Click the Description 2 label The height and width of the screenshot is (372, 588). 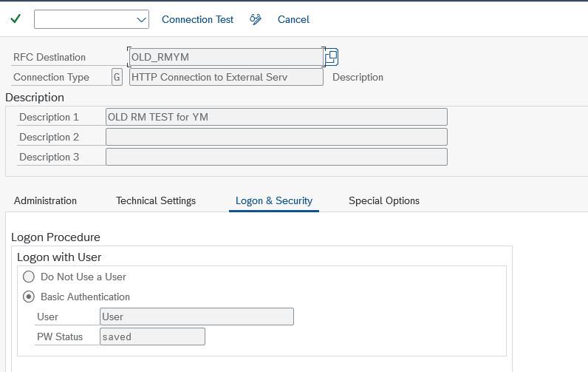(49, 137)
